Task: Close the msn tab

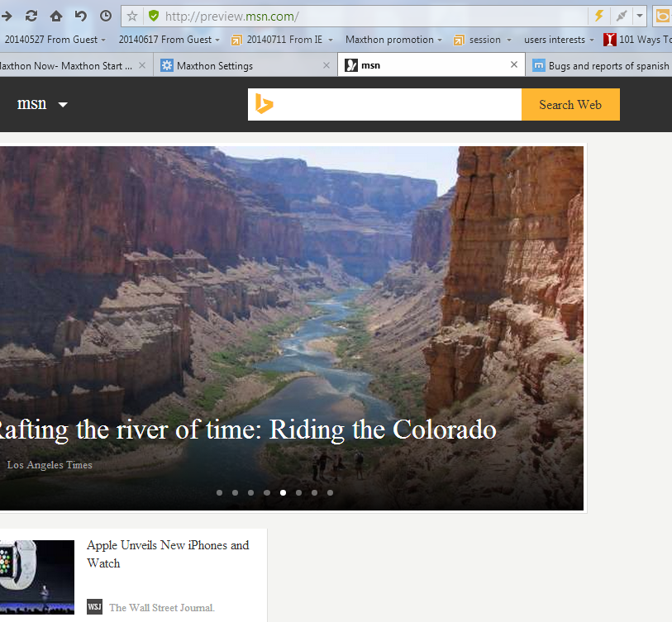Action: tap(514, 64)
